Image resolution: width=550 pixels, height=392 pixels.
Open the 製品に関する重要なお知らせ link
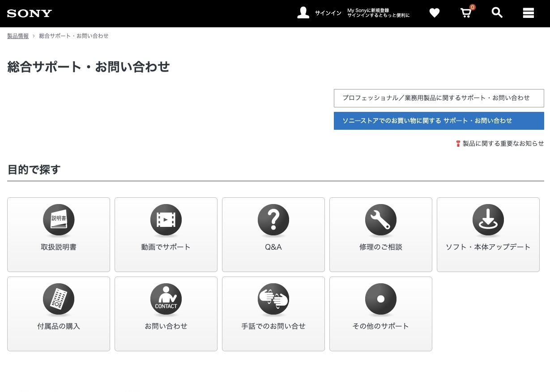pyautogui.click(x=503, y=144)
